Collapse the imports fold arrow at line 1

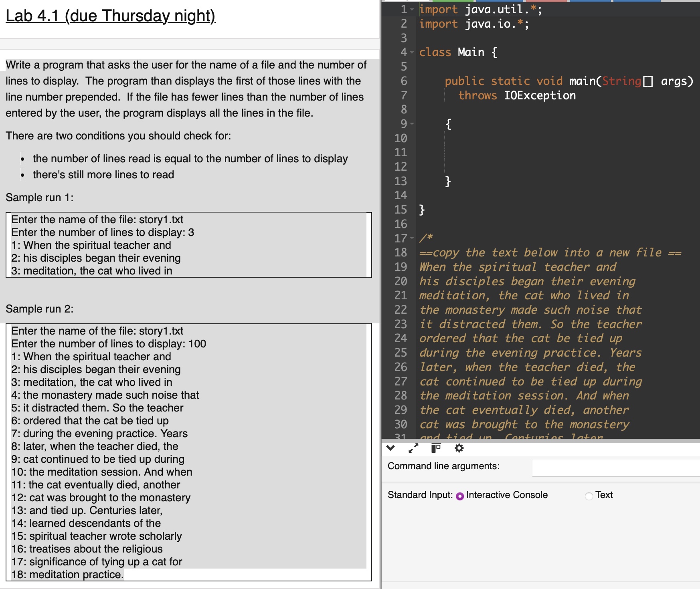pyautogui.click(x=411, y=9)
